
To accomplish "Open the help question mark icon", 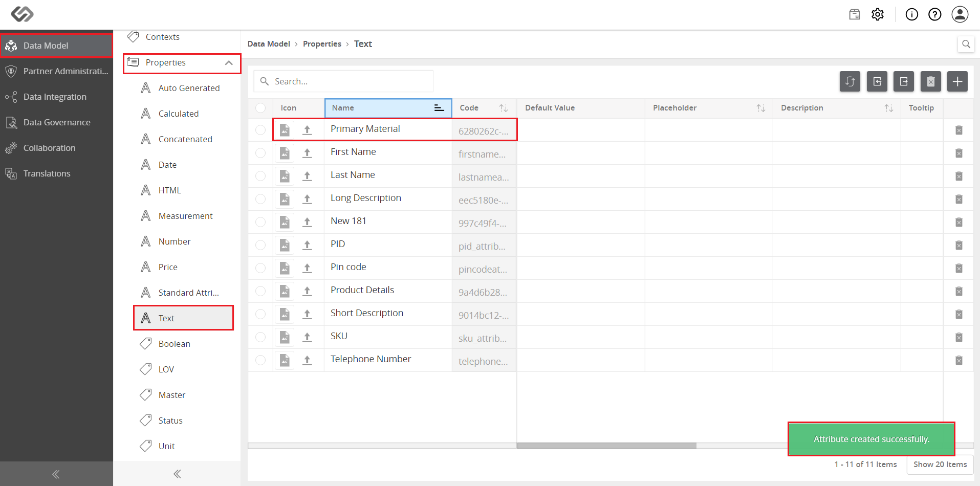I will (x=935, y=14).
